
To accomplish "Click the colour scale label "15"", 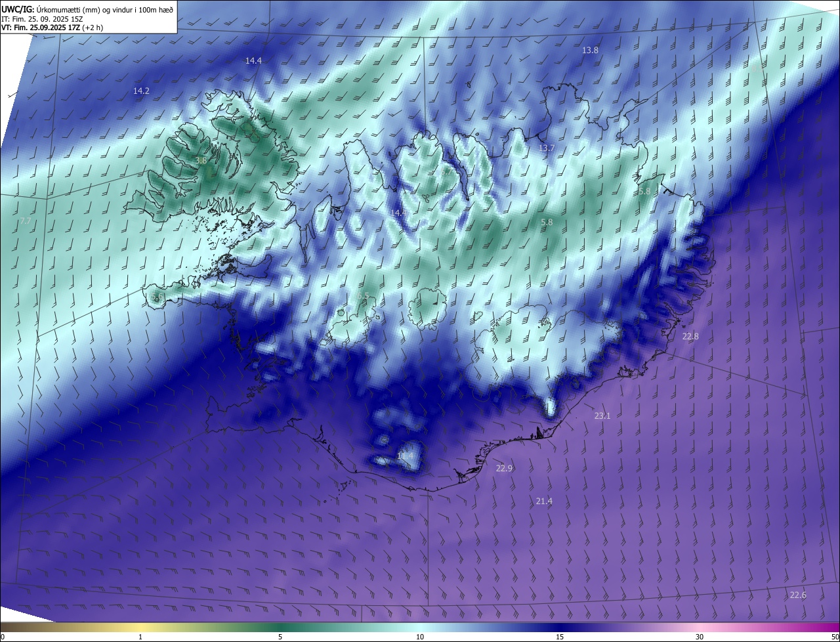I will pyautogui.click(x=560, y=637).
